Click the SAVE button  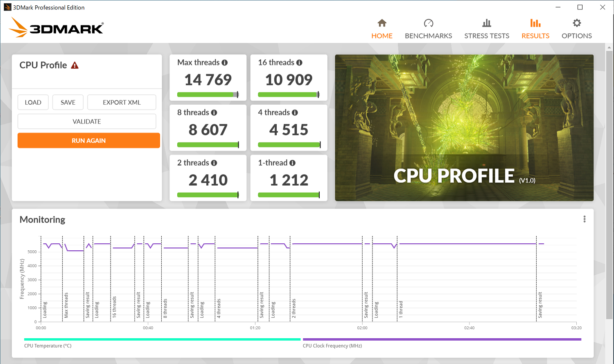[68, 102]
